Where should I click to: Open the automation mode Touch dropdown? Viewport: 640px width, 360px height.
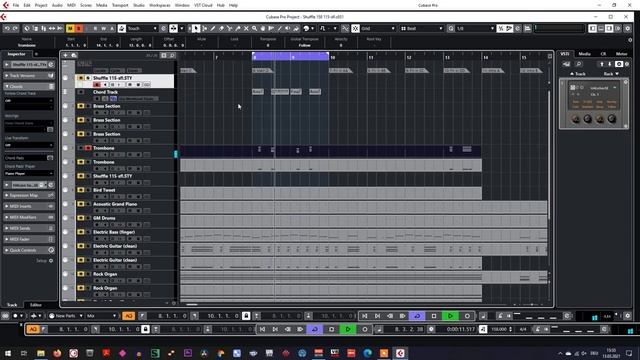pyautogui.click(x=142, y=28)
